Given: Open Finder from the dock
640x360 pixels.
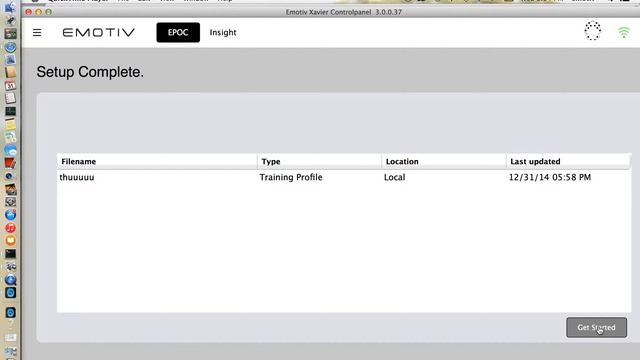Looking at the screenshot, I should [x=10, y=7].
